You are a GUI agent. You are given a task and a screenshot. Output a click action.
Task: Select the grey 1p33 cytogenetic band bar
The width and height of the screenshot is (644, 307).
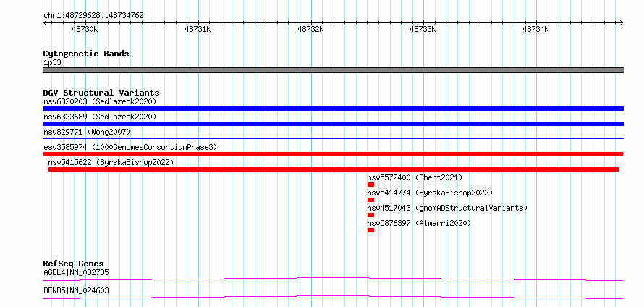pos(333,70)
